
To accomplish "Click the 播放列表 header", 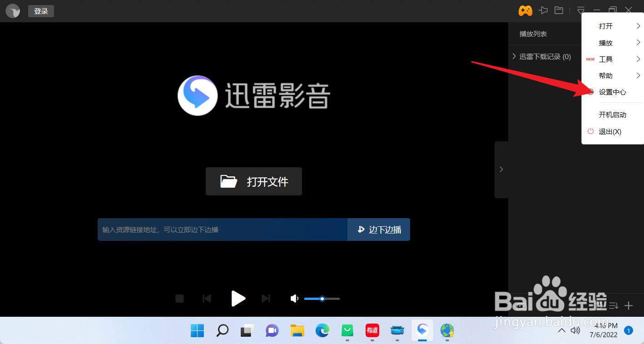I will (x=533, y=34).
